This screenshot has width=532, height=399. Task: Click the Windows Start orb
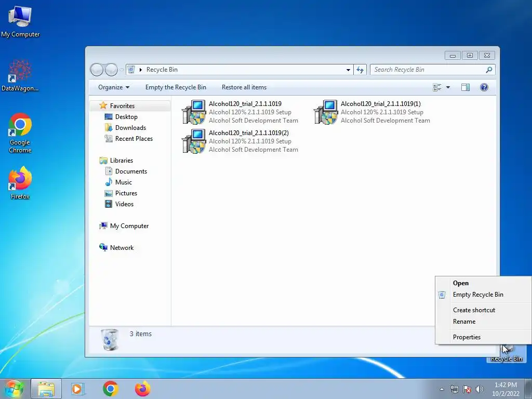[x=14, y=389]
